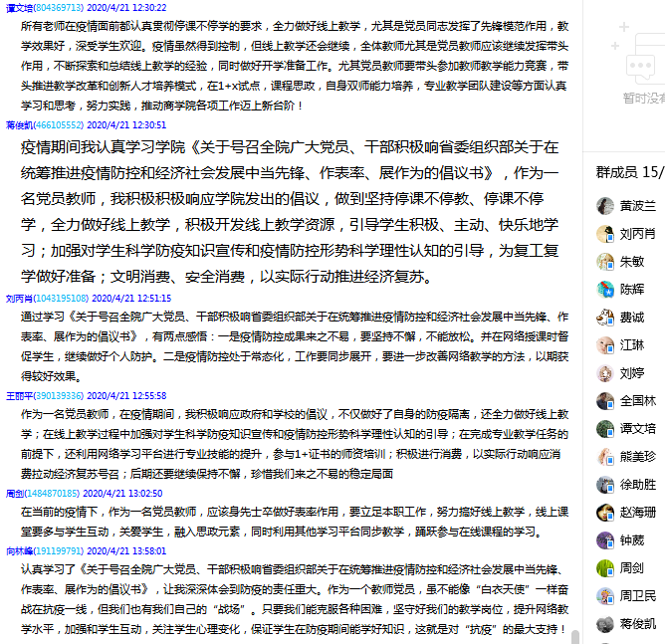Click 黄波兰's avatar in member list

[x=605, y=206]
